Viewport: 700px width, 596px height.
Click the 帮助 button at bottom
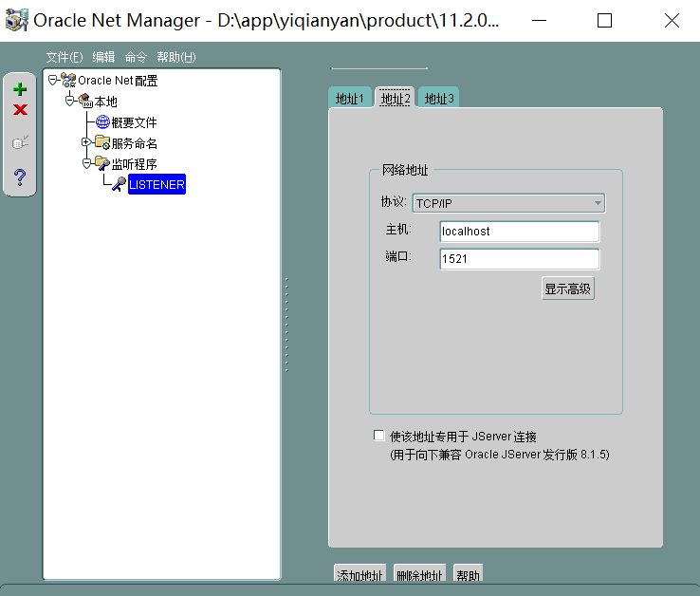point(468,573)
